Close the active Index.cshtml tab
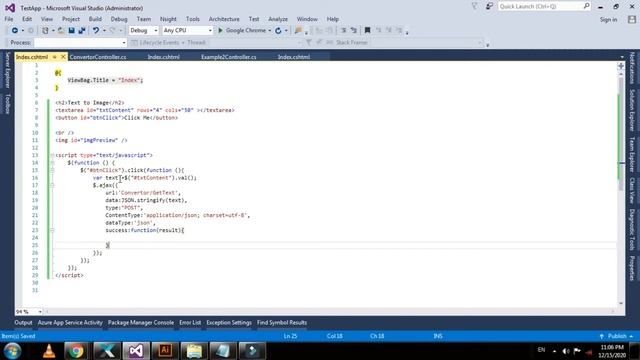This screenshot has width=640, height=360. pyautogui.click(x=63, y=57)
